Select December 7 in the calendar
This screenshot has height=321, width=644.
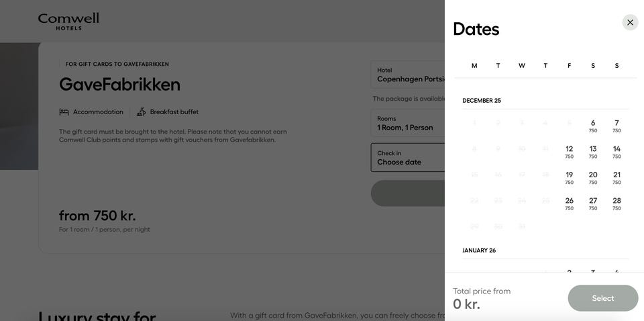[616, 126]
